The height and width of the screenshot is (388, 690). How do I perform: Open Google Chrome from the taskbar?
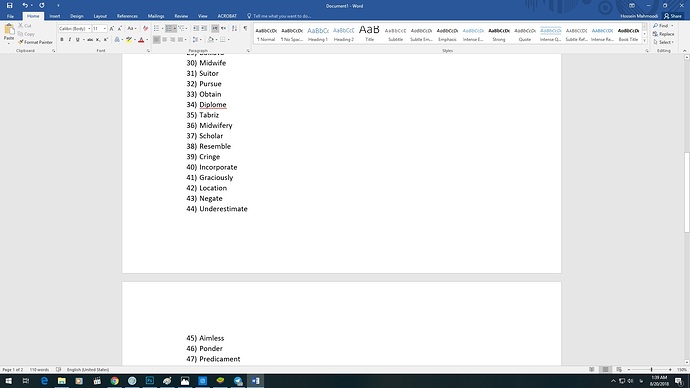pyautogui.click(x=114, y=381)
